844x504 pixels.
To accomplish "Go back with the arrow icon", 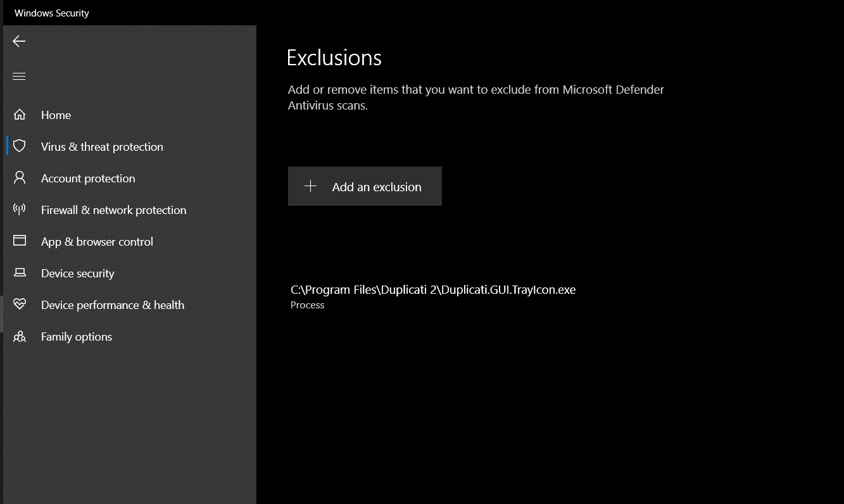I will [x=19, y=41].
